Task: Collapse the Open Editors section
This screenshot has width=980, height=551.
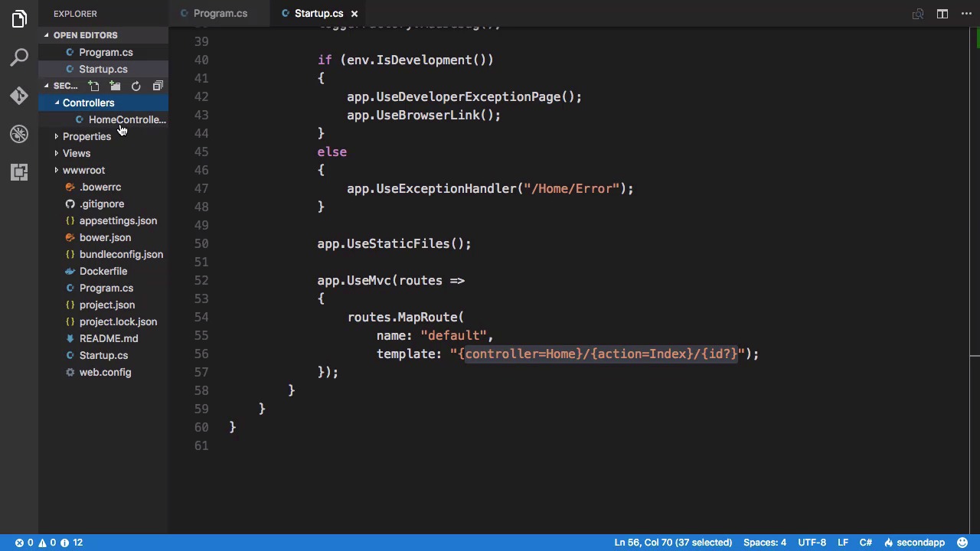Action: click(47, 35)
